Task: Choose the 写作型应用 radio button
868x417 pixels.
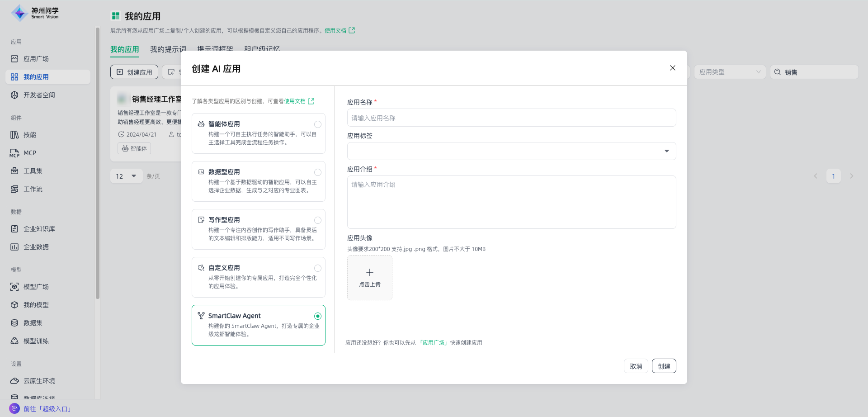Action: [x=318, y=220]
